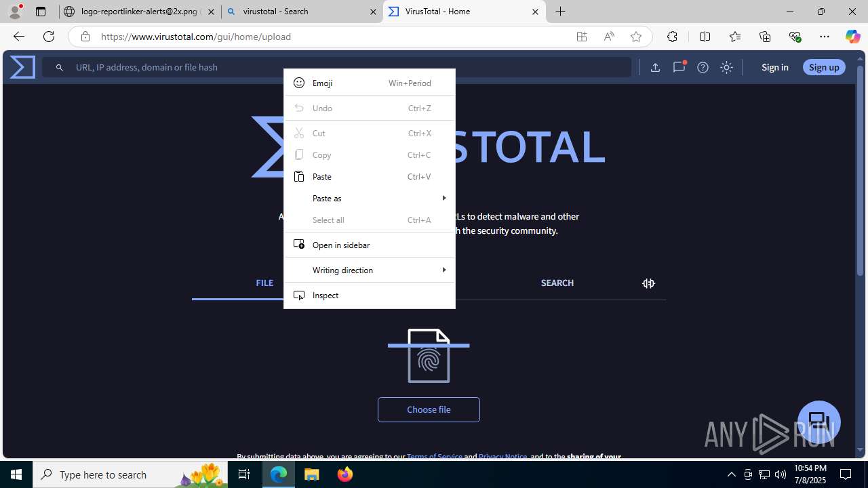The height and width of the screenshot is (488, 868).
Task: Expand the Paste as submenu
Action: point(369,198)
